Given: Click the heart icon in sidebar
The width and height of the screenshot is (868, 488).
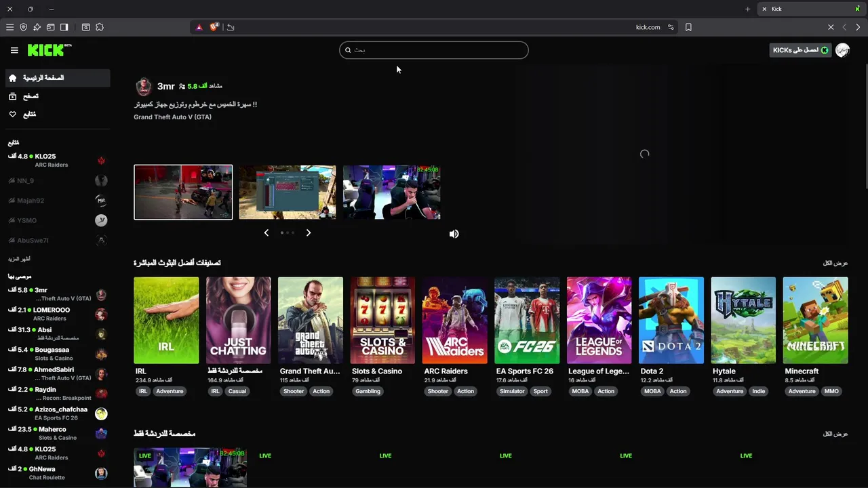Looking at the screenshot, I should [12, 115].
